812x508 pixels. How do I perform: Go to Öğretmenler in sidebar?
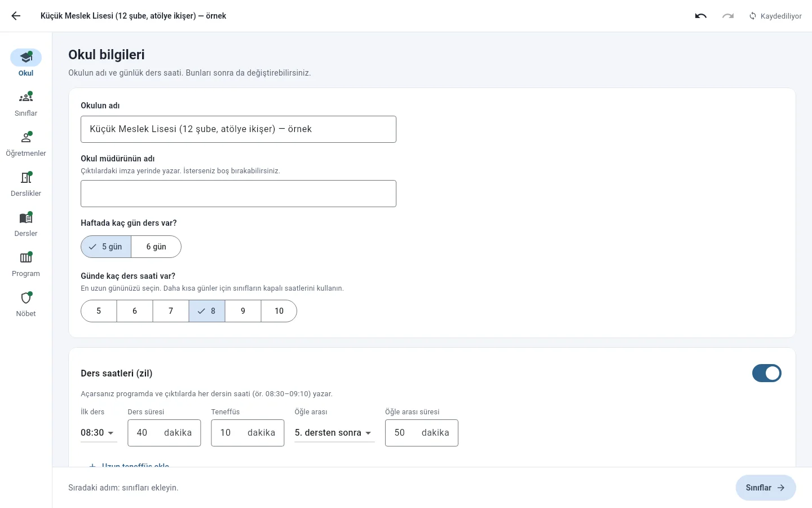pos(26,144)
